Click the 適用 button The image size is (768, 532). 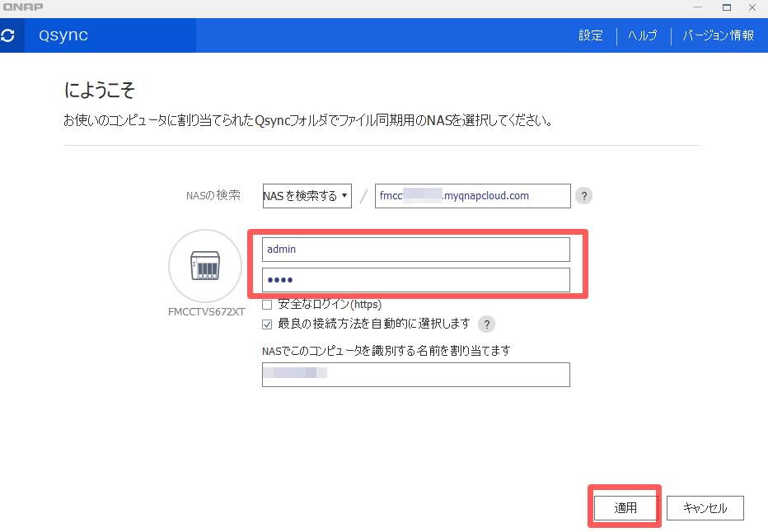pos(625,508)
